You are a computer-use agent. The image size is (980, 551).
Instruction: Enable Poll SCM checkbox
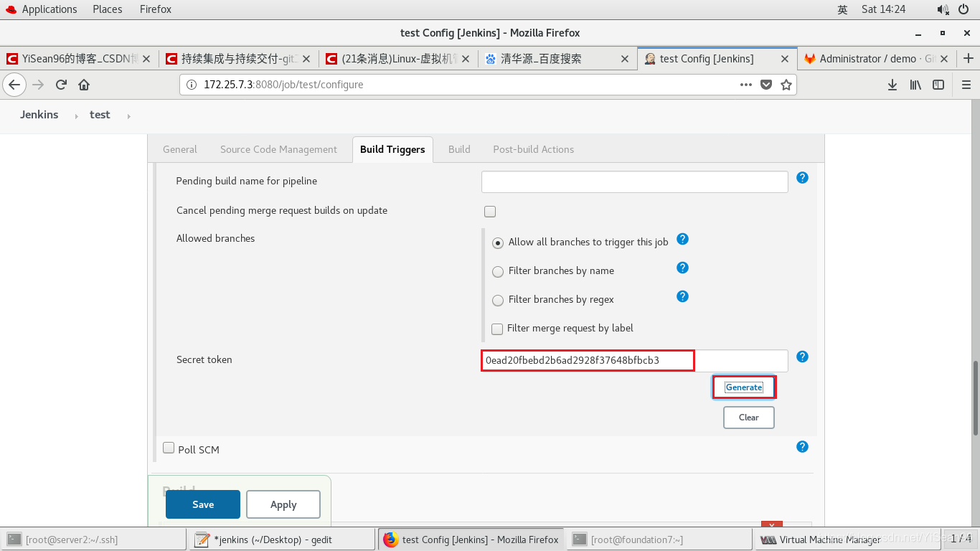[x=169, y=448]
